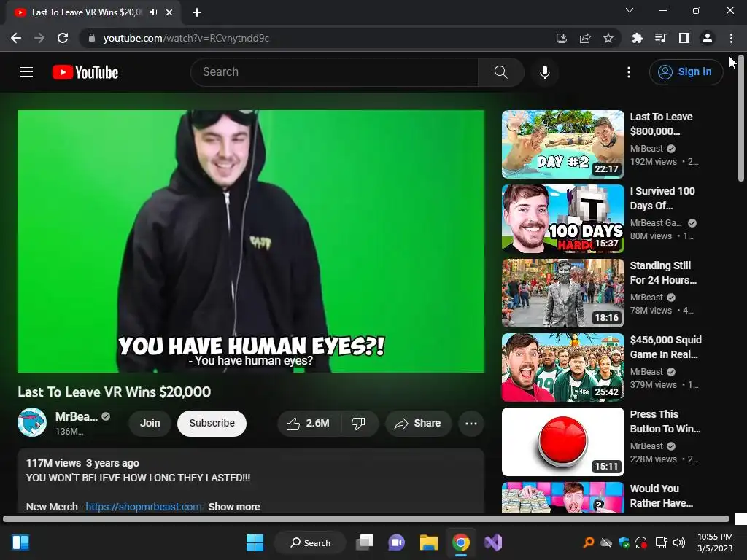Open $456,000 Squid Game thumbnail
Viewport: 747px width, 560px height.
562,367
